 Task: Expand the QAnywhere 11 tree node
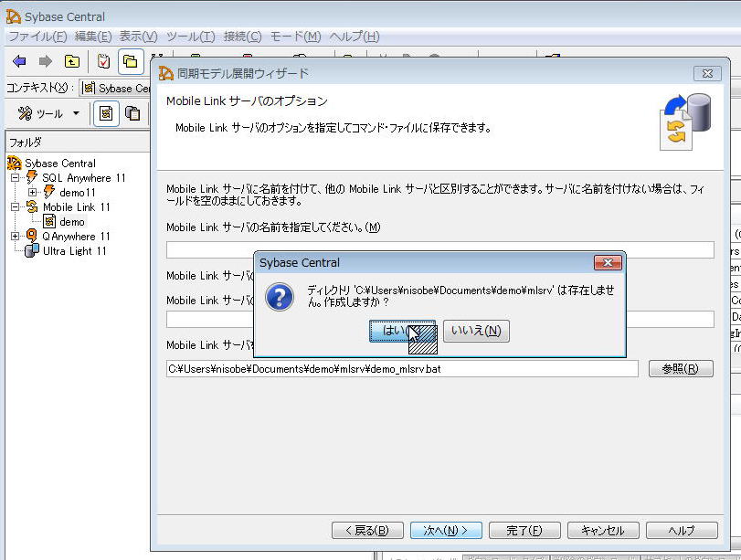point(15,236)
